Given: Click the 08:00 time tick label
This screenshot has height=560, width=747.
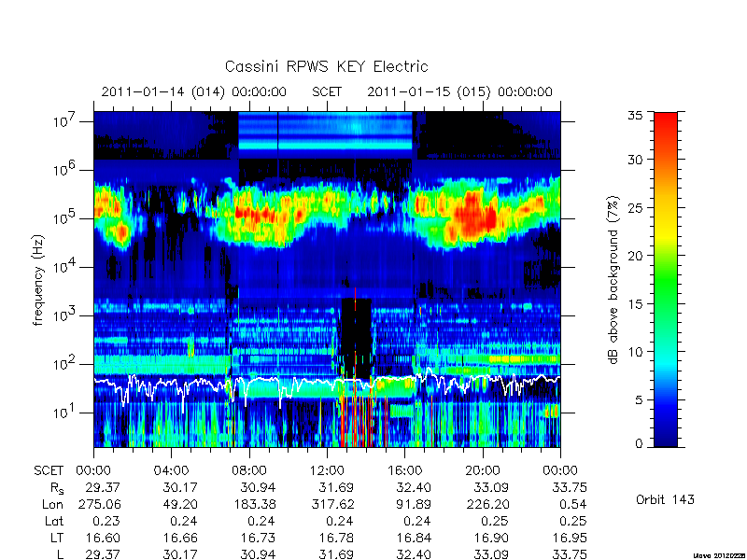Looking at the screenshot, I should (249, 470).
